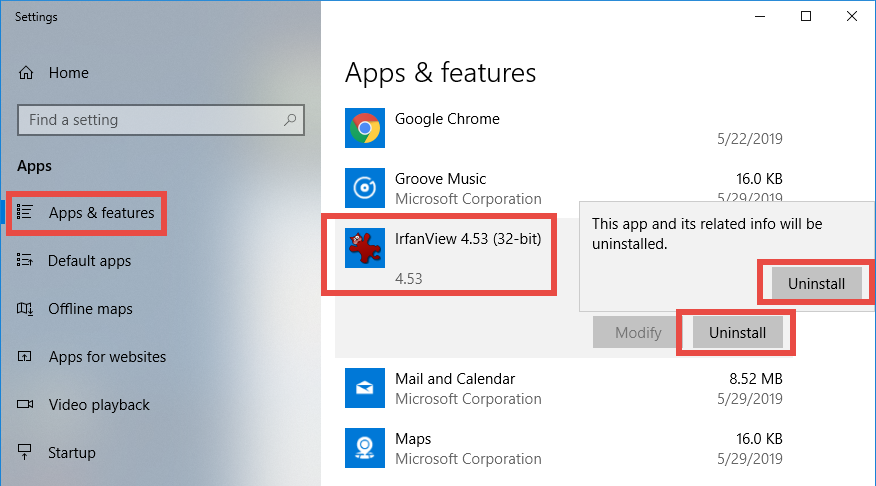This screenshot has height=486, width=876.
Task: Select the Maps app icon
Action: pos(365,447)
